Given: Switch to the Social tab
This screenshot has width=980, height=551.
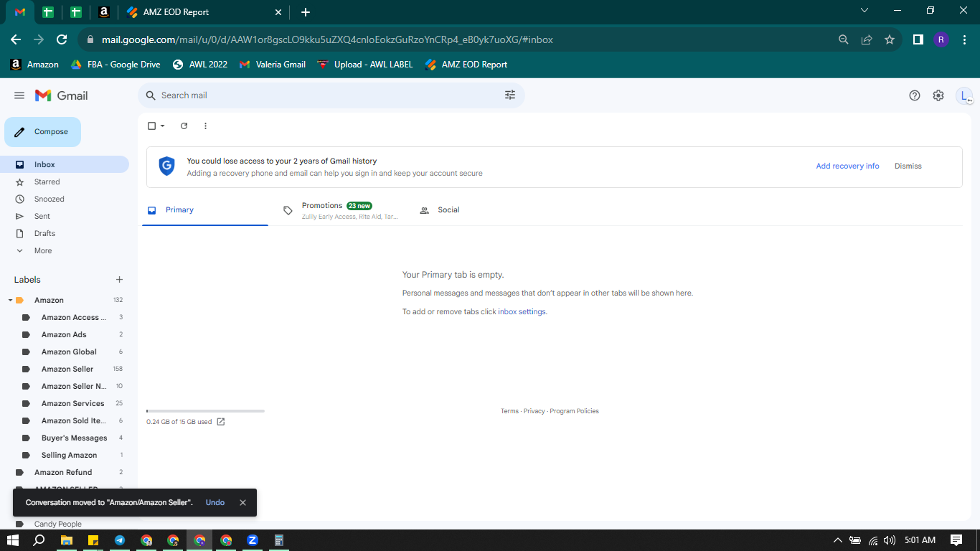Looking at the screenshot, I should [x=475, y=210].
